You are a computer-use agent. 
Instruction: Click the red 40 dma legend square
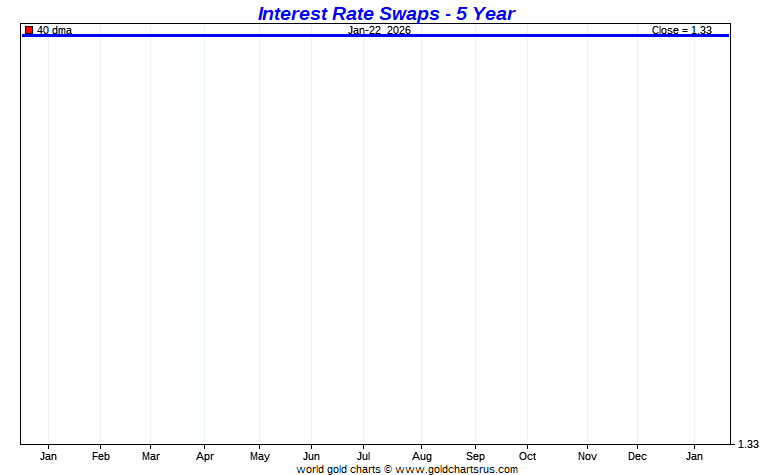pos(29,30)
